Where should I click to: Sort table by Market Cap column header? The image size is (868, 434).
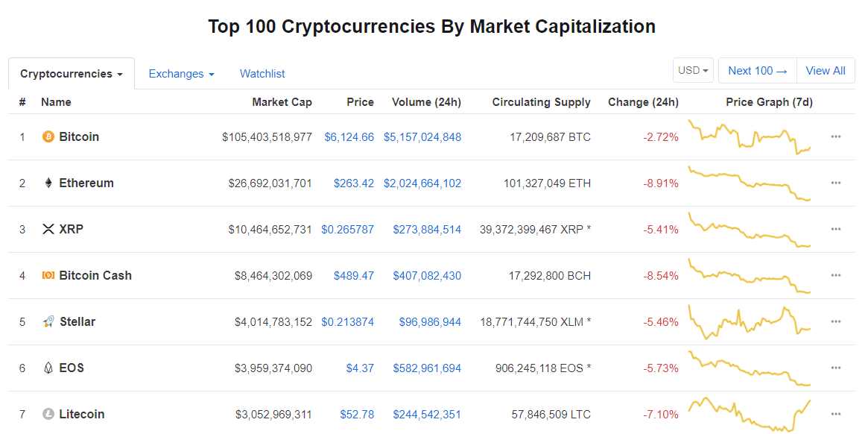point(282,102)
